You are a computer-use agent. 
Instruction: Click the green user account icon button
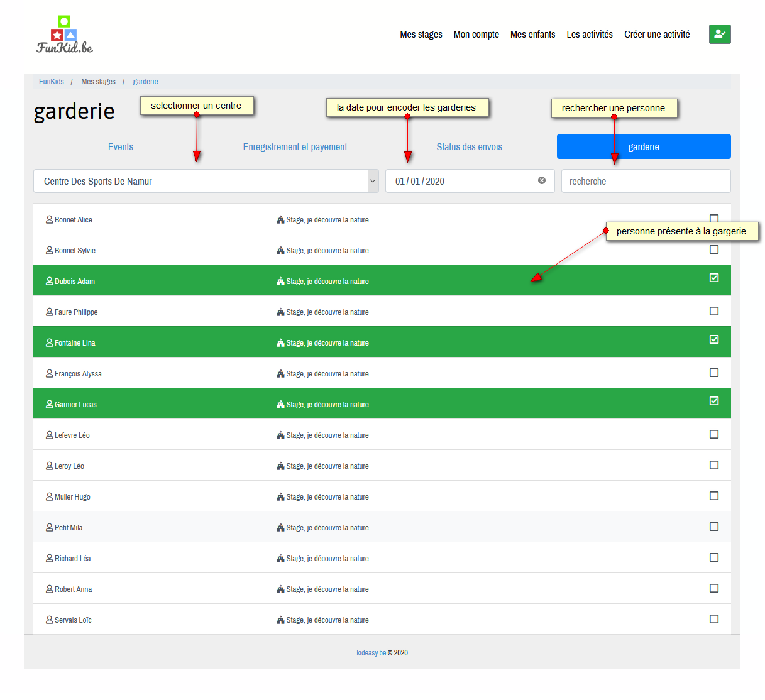719,34
